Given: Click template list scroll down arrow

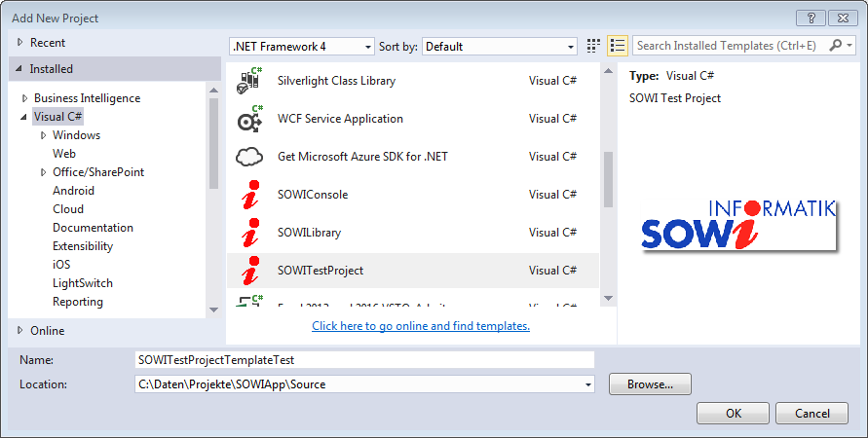Looking at the screenshot, I should (x=608, y=299).
